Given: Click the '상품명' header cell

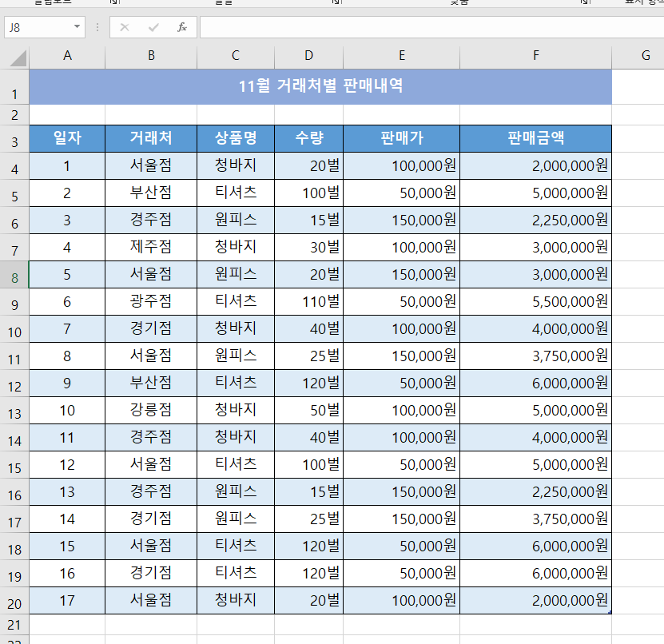Looking at the screenshot, I should (x=236, y=138).
